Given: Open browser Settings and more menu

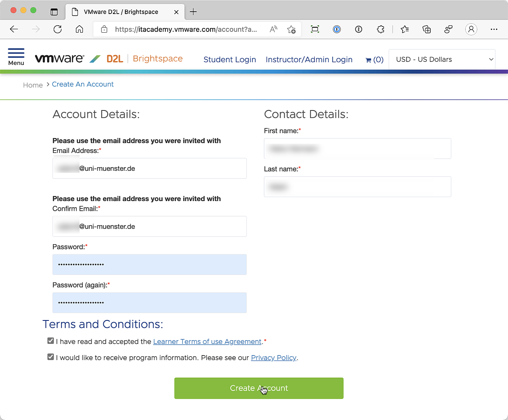Looking at the screenshot, I should (x=494, y=29).
